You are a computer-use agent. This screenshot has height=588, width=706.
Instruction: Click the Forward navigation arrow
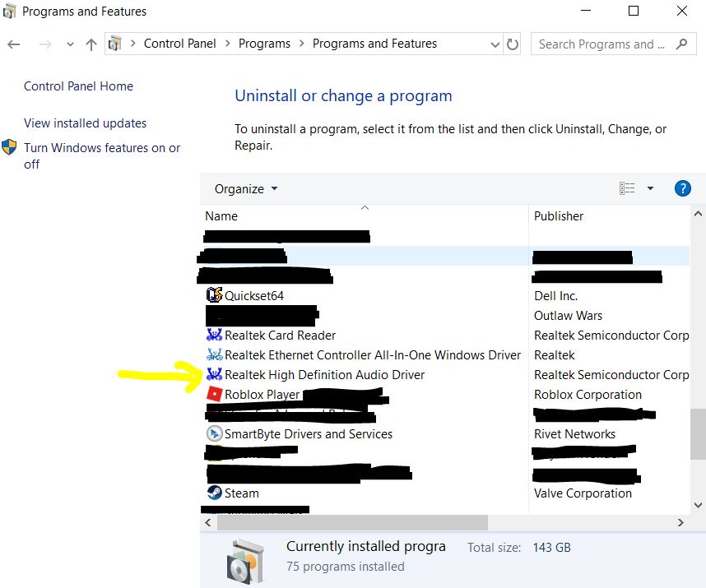point(45,44)
